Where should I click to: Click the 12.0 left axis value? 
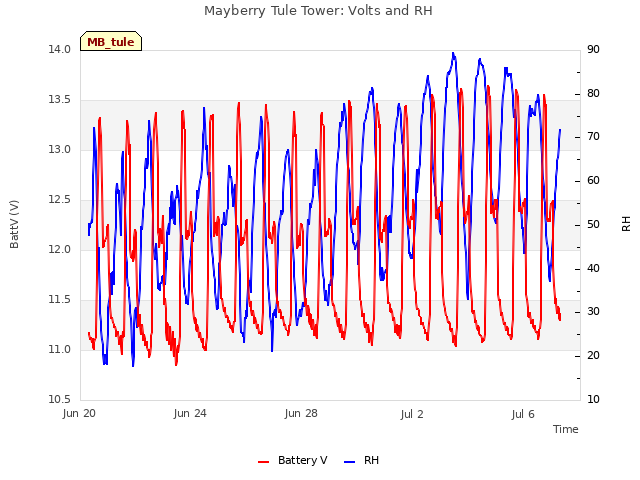tap(60, 249)
